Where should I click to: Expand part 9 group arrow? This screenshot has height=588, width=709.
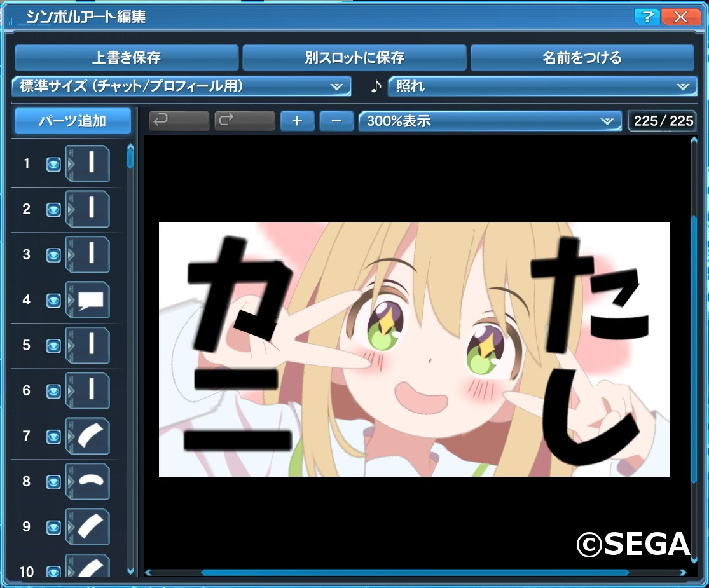(71, 527)
